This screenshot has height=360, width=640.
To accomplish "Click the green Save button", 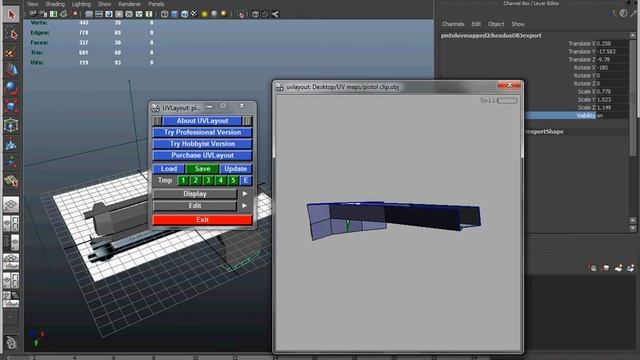I will (x=202, y=169).
